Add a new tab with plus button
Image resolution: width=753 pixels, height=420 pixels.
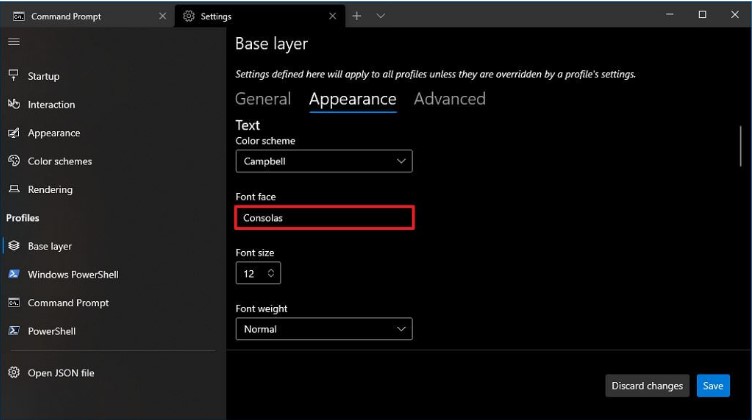[x=356, y=16]
